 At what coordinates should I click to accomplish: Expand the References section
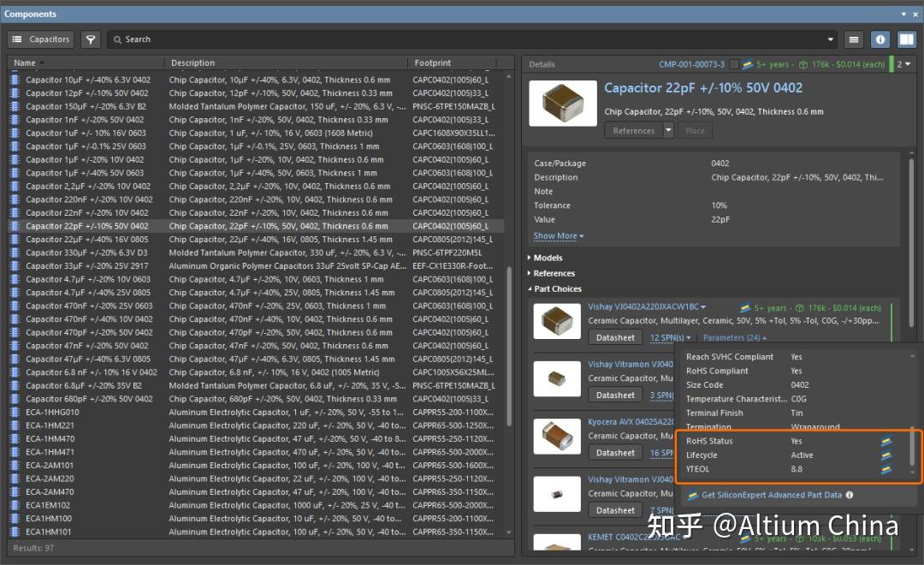point(551,274)
